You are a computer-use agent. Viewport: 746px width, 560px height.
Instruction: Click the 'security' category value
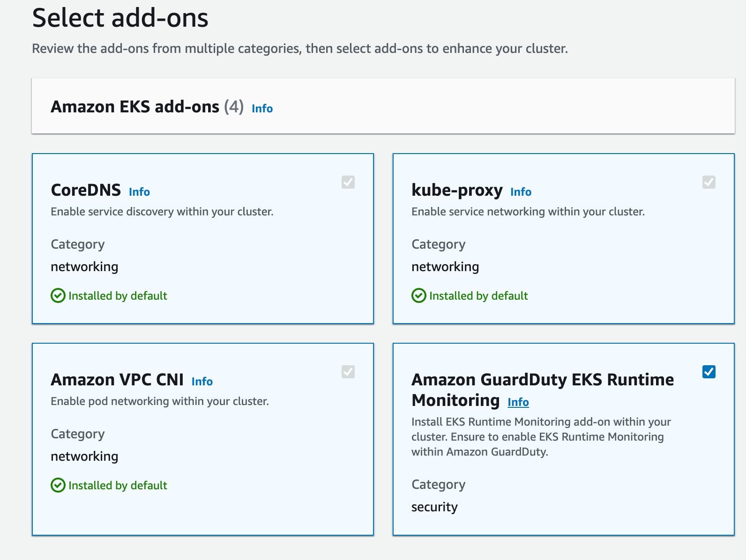[x=434, y=507]
